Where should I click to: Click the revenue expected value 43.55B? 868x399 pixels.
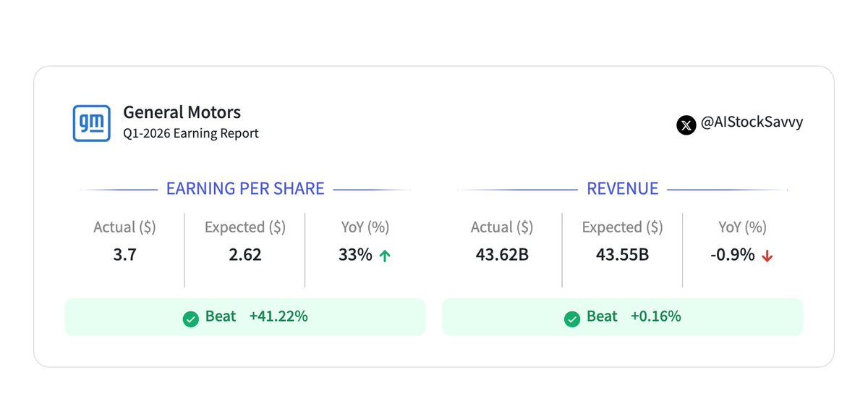coord(622,255)
